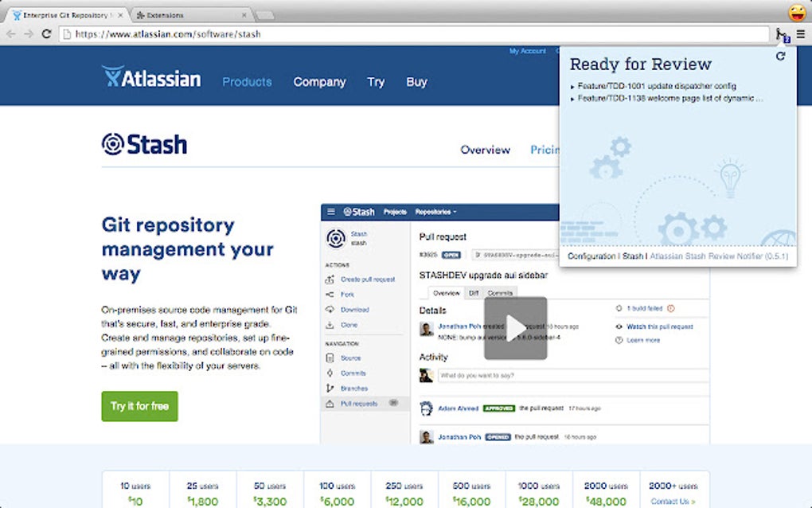The image size is (812, 508).
Task: Refresh the Ready for Review popup
Action: [780, 56]
